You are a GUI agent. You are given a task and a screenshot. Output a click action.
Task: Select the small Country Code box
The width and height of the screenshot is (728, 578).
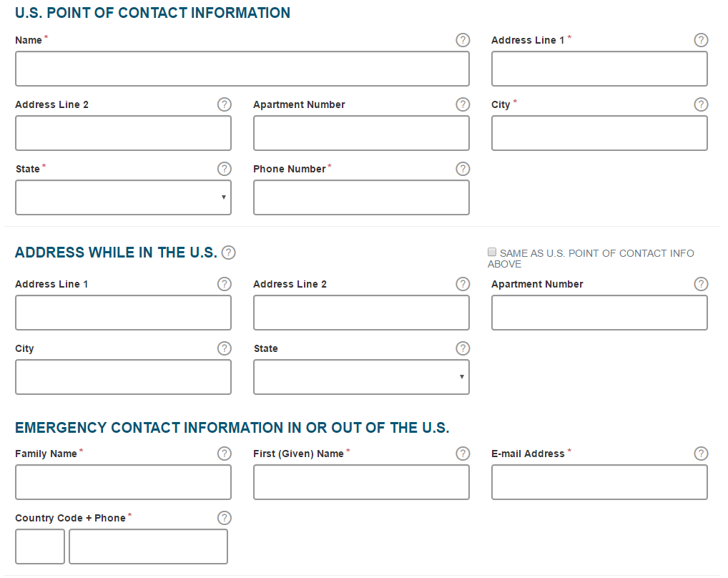40,547
